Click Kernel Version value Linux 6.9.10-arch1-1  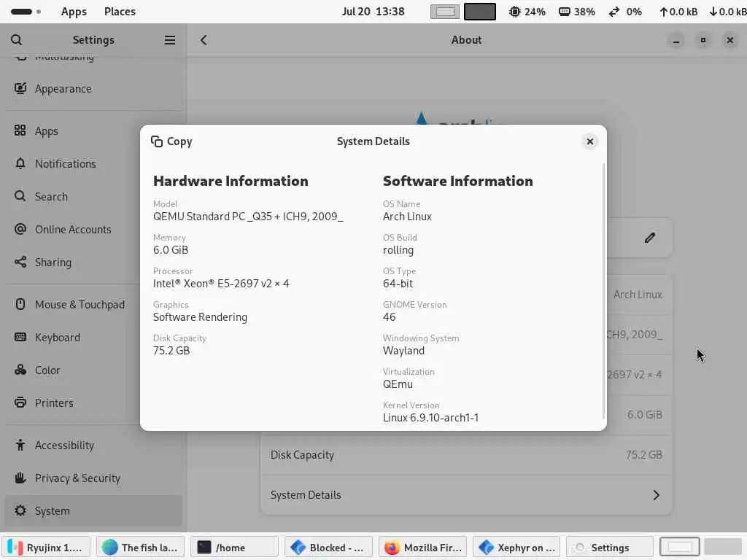(x=430, y=418)
